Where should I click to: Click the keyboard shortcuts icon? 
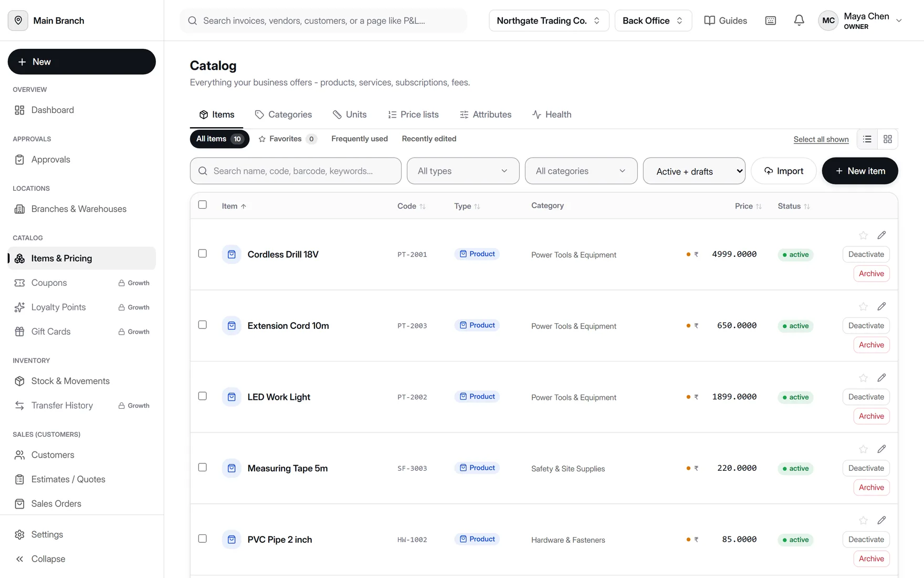770,20
